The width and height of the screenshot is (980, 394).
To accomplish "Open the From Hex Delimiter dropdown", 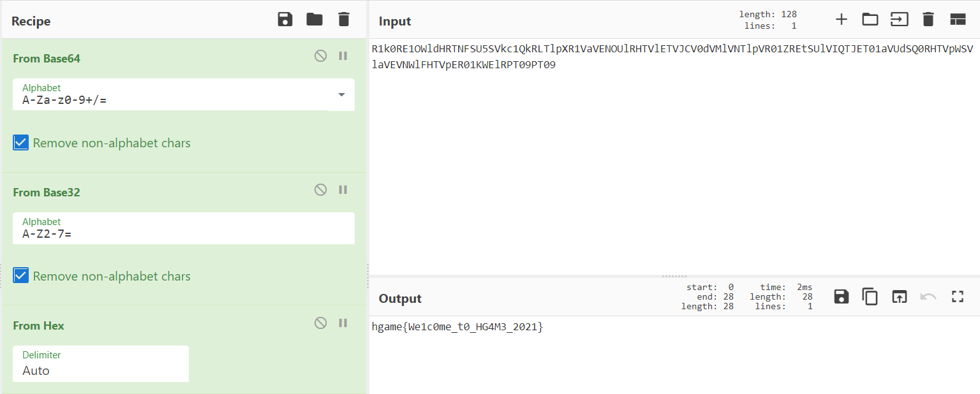I will tap(101, 364).
